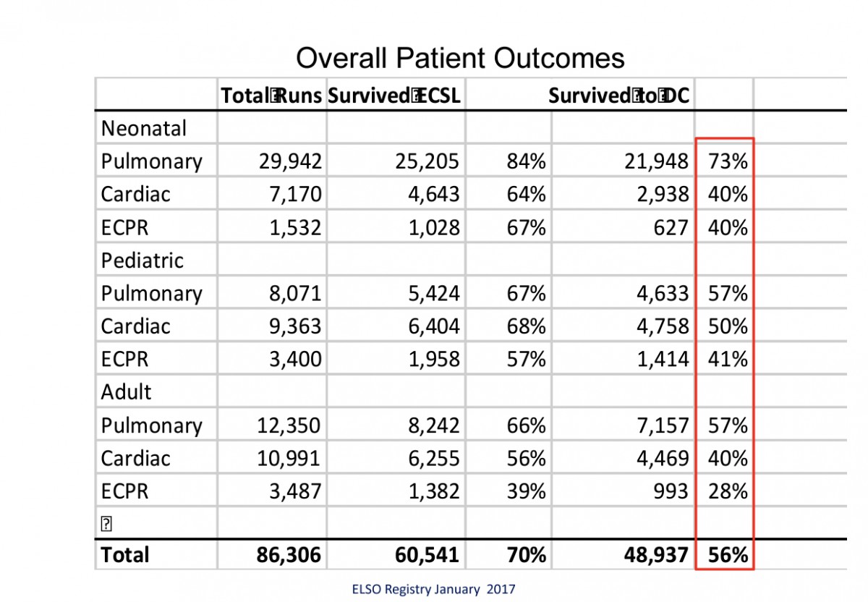Click the 28% adult ECPR cell
868x602 pixels.
(728, 491)
